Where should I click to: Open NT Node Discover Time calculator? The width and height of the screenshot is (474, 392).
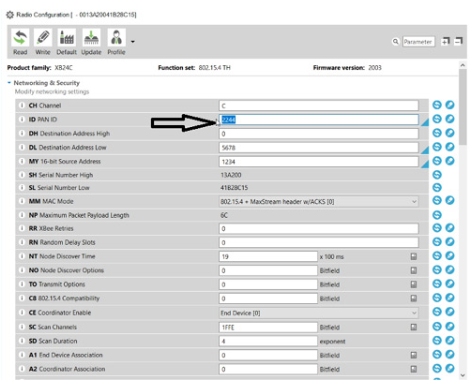point(414,256)
